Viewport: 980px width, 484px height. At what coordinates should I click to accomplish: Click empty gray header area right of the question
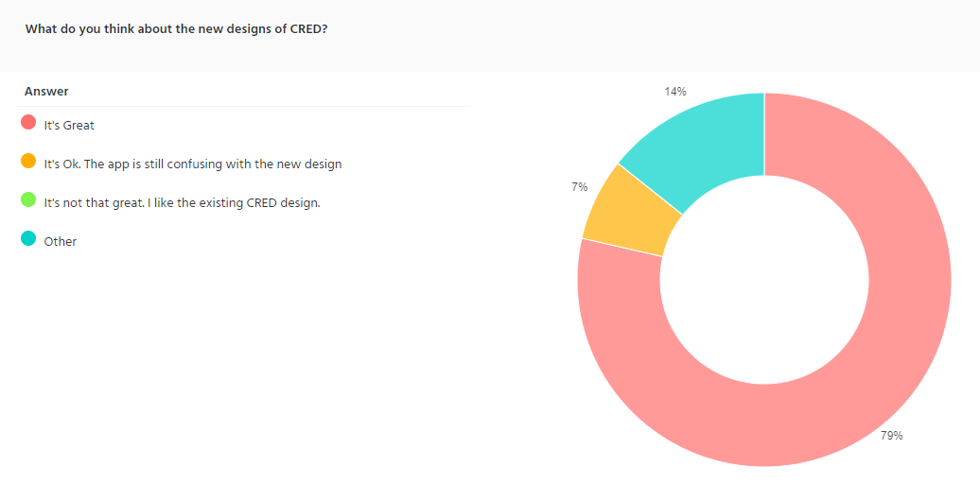(x=662, y=34)
